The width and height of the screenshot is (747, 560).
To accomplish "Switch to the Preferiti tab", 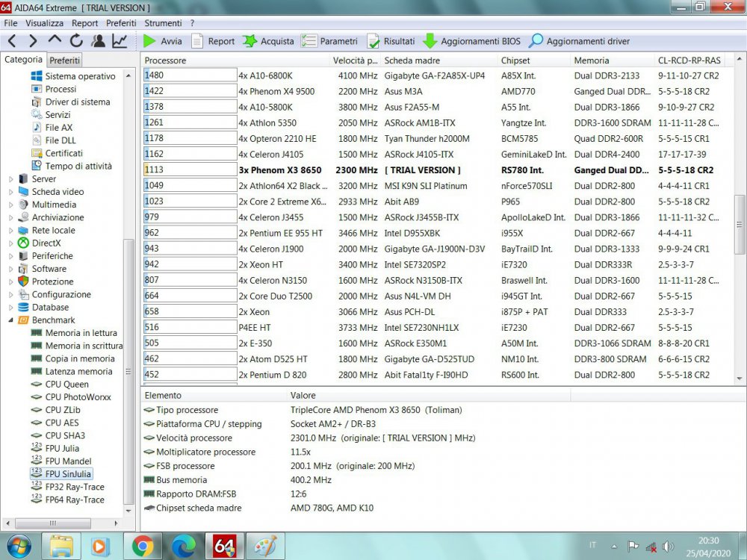I will 65,60.
